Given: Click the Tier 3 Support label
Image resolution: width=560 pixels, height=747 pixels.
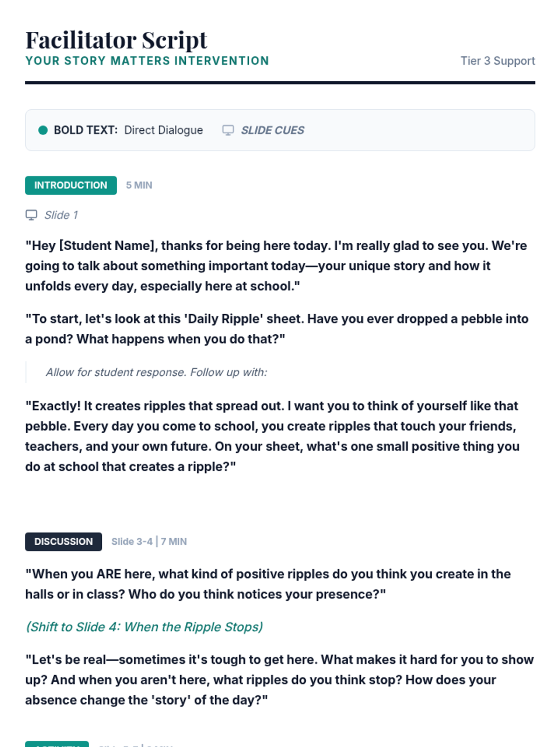Looking at the screenshot, I should click(x=497, y=61).
